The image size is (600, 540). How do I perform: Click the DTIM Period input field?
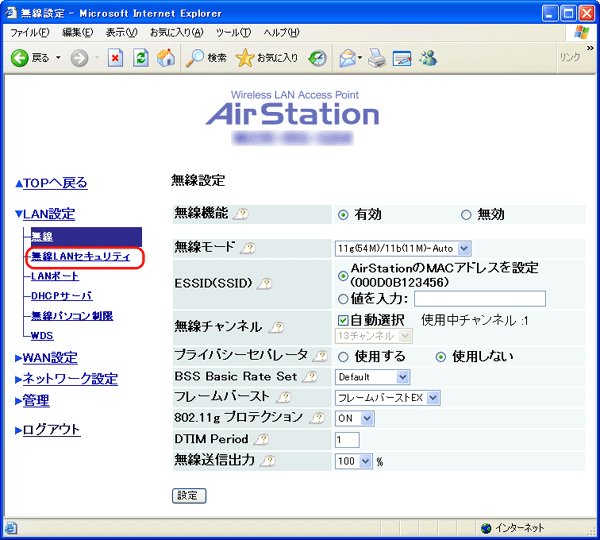(x=347, y=440)
